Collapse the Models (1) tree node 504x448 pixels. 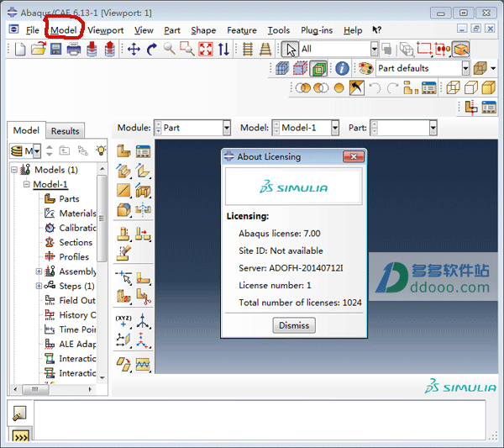pos(14,170)
